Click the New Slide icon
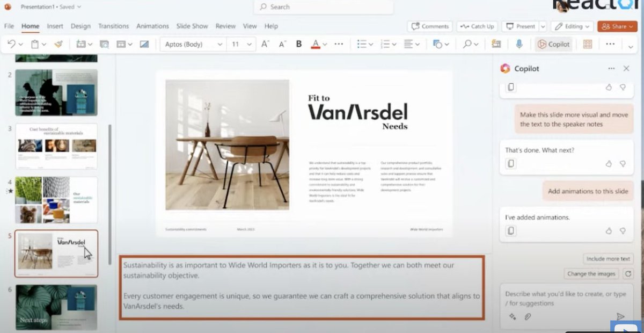 pyautogui.click(x=80, y=44)
